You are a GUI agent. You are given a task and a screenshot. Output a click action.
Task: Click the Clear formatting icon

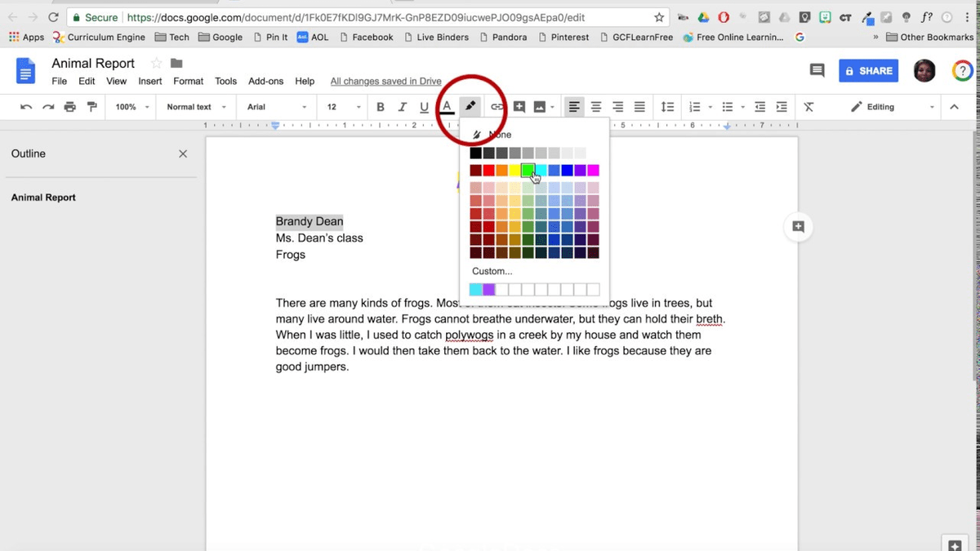click(808, 107)
